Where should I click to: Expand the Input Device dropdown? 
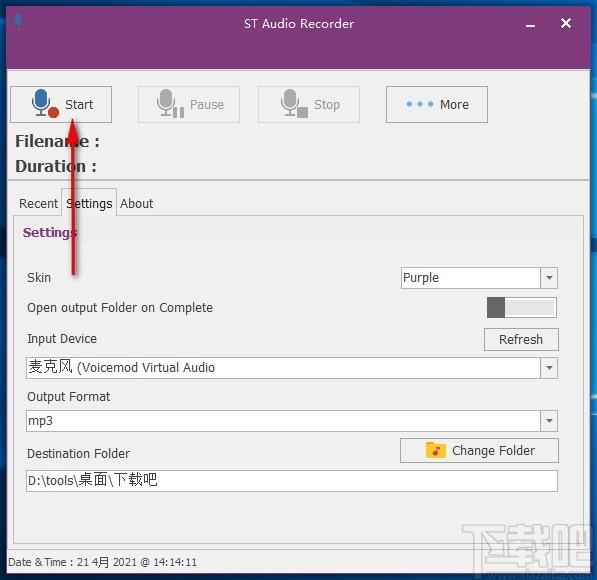coord(549,368)
